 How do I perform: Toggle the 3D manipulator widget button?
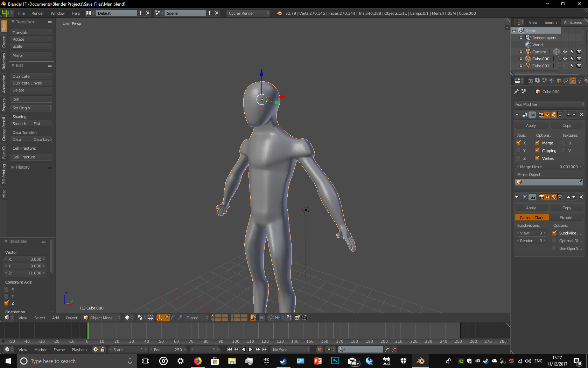[x=160, y=318]
